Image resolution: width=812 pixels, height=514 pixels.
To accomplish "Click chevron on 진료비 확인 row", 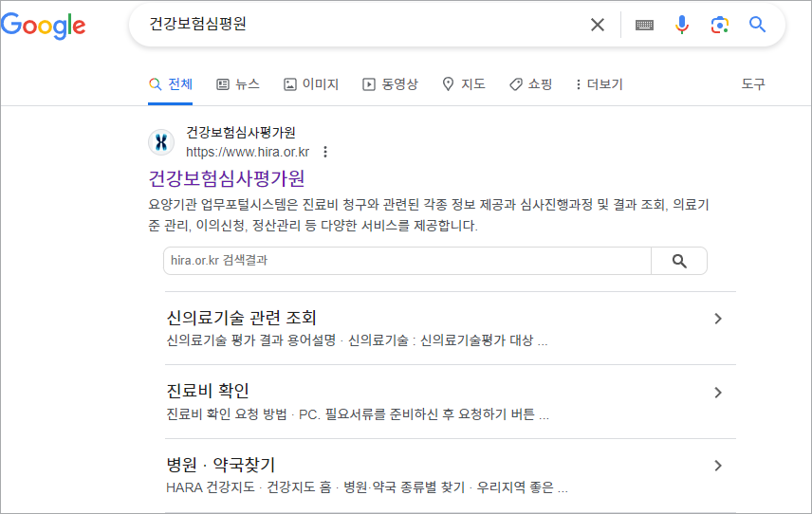I will 718,393.
